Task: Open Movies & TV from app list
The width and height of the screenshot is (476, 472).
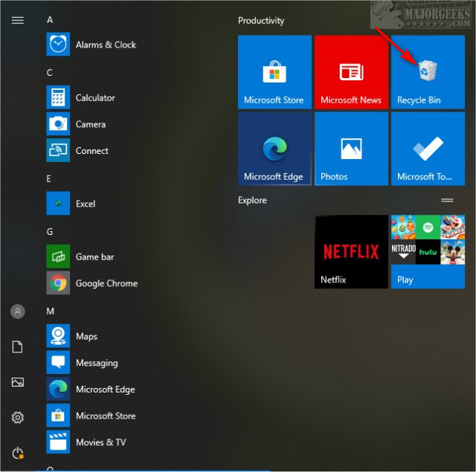Action: click(x=100, y=442)
